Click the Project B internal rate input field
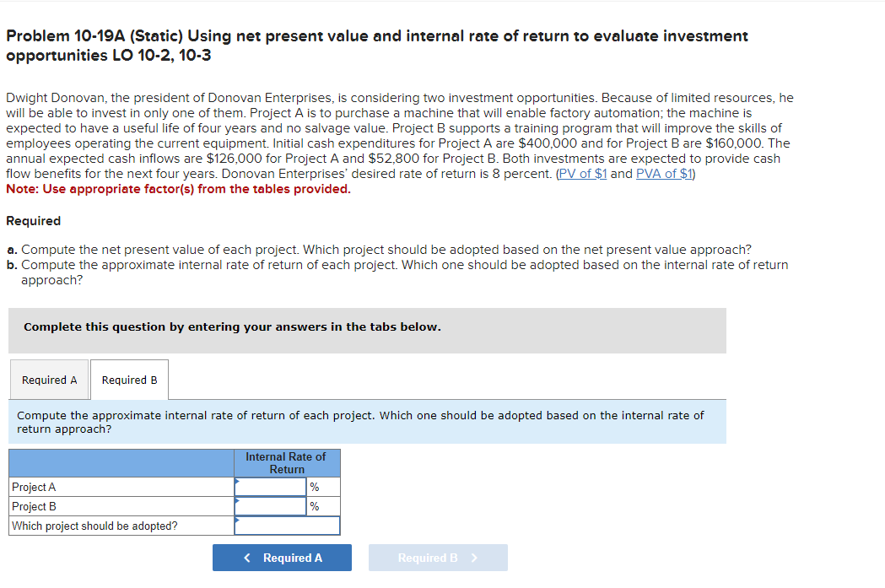 [x=268, y=506]
